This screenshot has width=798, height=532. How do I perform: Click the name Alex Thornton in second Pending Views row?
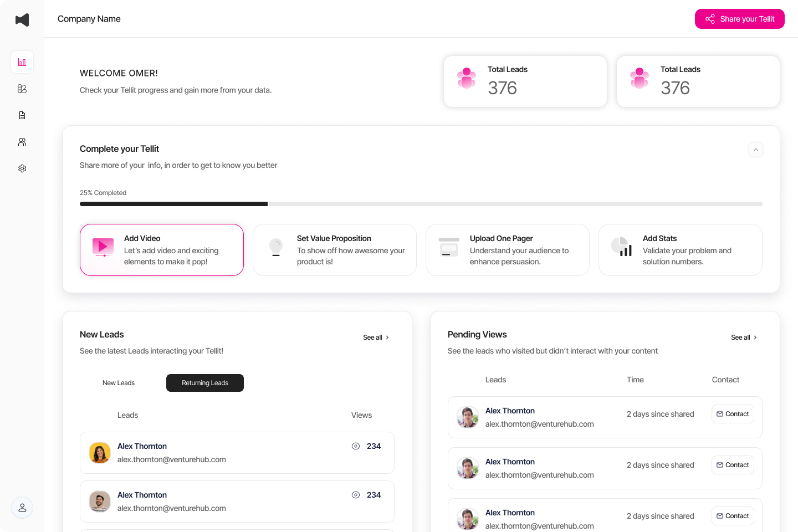pos(510,462)
